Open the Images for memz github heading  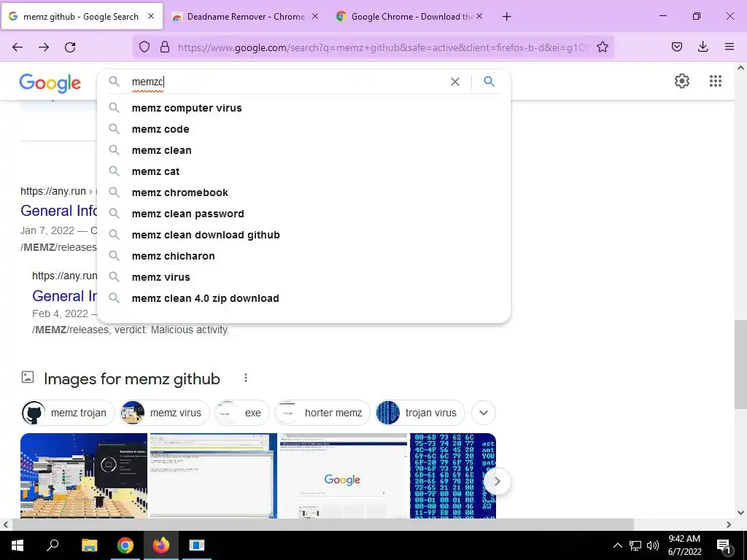tap(132, 379)
